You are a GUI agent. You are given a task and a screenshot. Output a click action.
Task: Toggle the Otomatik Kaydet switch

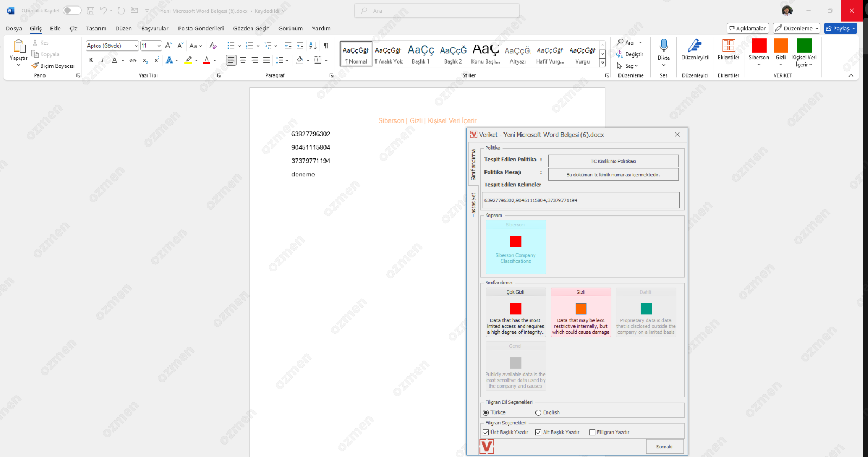(72, 10)
